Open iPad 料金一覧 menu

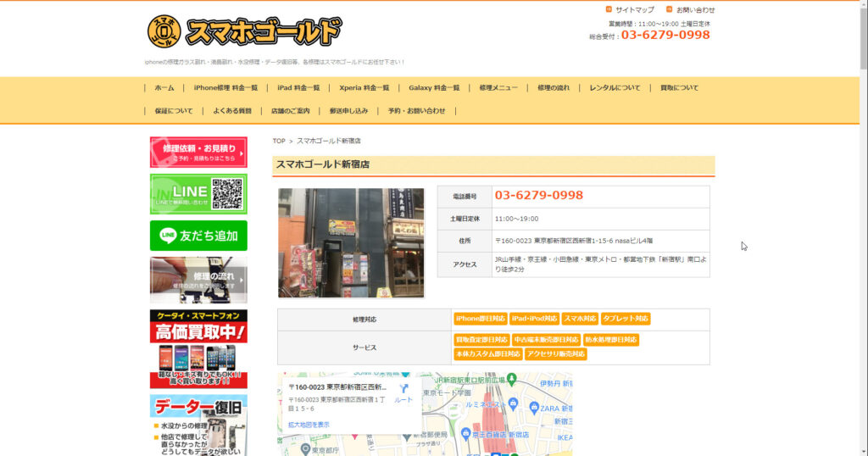pyautogui.click(x=298, y=88)
